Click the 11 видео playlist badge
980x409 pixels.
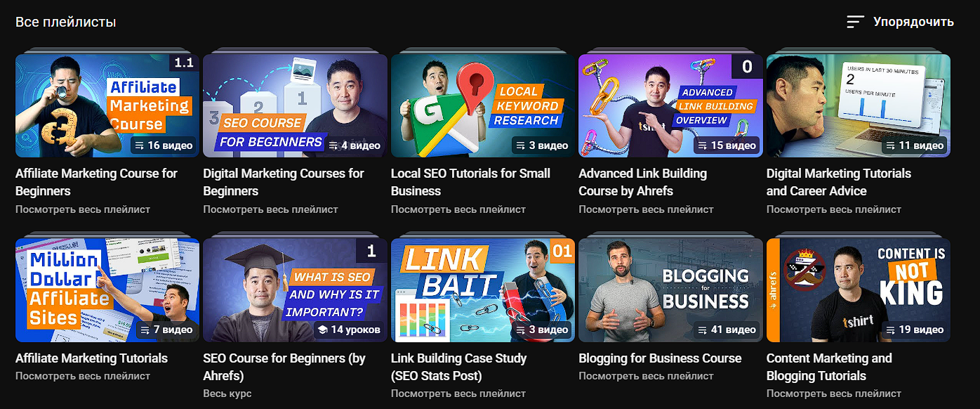coord(915,145)
